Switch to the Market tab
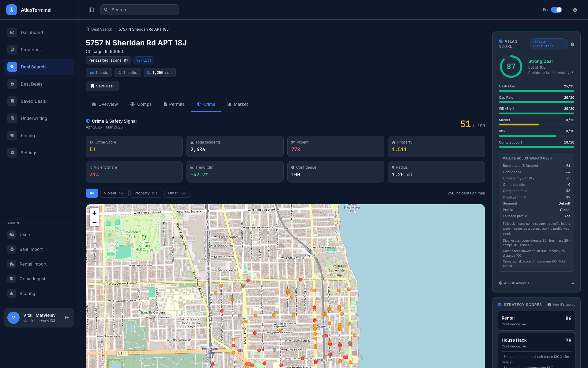Screen dimensions: 588x368 tap(238, 104)
